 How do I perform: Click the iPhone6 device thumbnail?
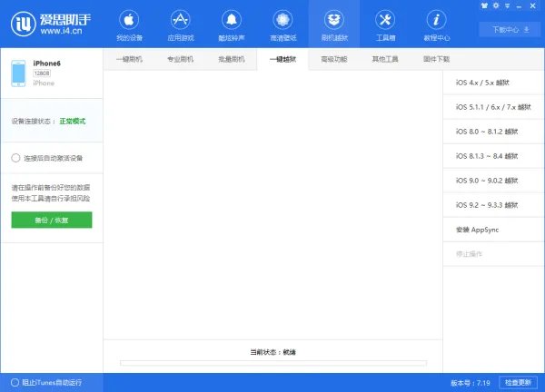[x=18, y=73]
